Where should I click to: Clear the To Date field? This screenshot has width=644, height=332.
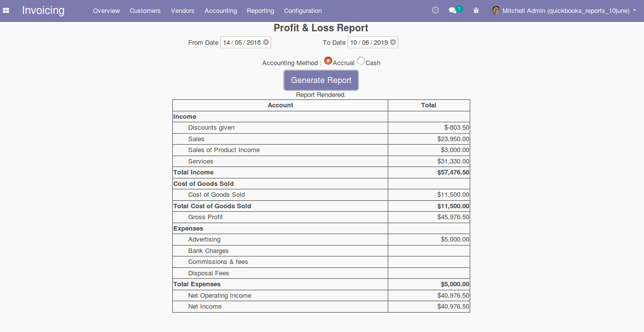393,42
